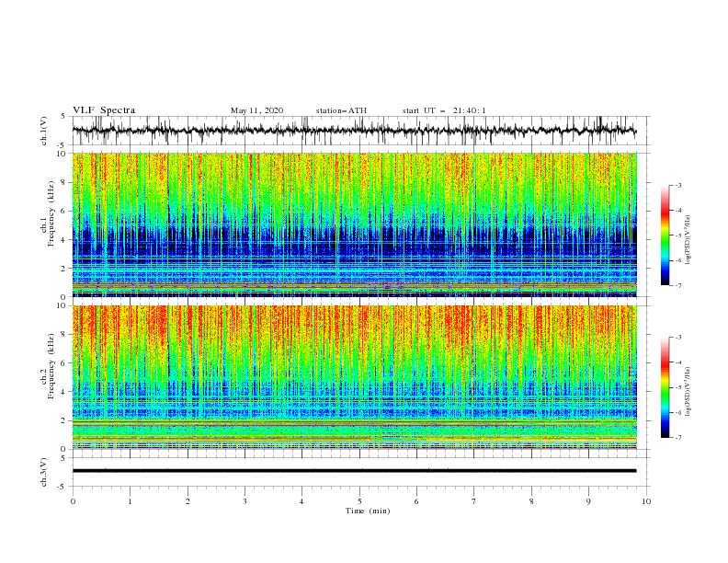Click the ch.2 "Frequency (kHz)" axis label
The width and height of the screenshot is (728, 563).
[51, 367]
